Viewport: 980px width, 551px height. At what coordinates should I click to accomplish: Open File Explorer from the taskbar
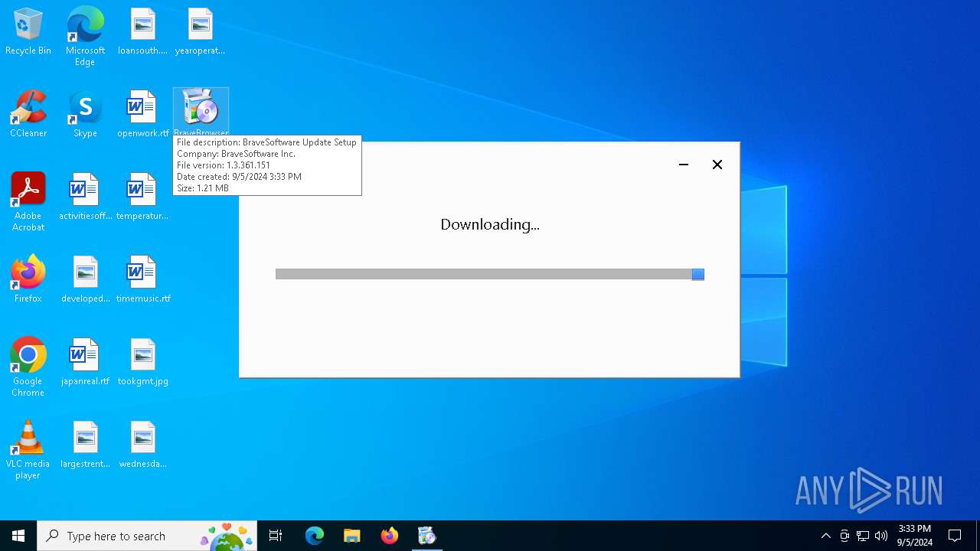[x=352, y=536]
